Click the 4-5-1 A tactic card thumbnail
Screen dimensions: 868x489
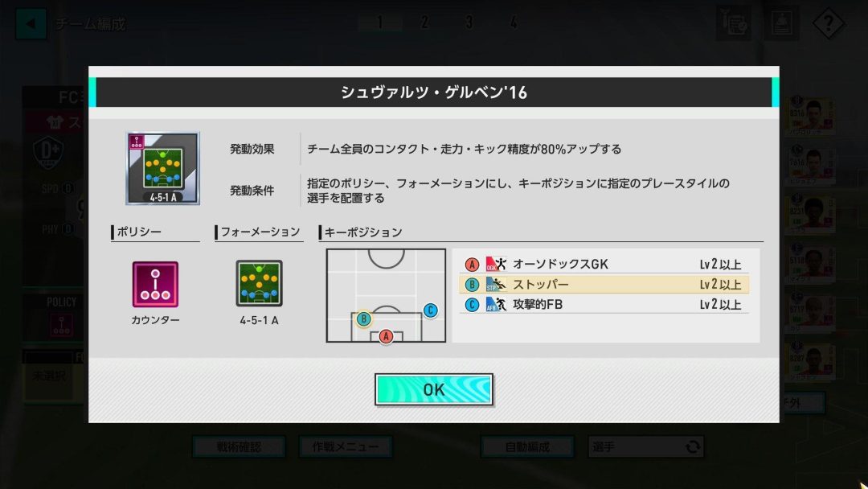click(162, 168)
